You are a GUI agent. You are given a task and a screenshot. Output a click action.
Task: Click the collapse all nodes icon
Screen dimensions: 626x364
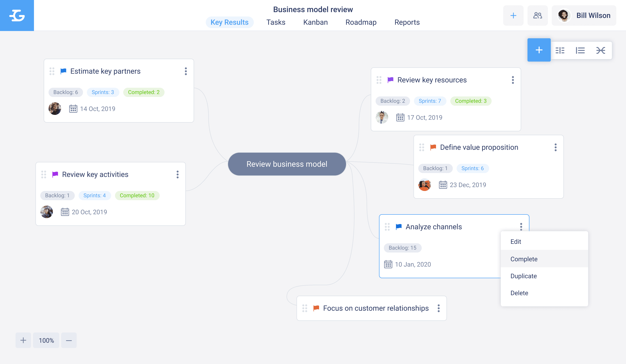click(x=601, y=50)
